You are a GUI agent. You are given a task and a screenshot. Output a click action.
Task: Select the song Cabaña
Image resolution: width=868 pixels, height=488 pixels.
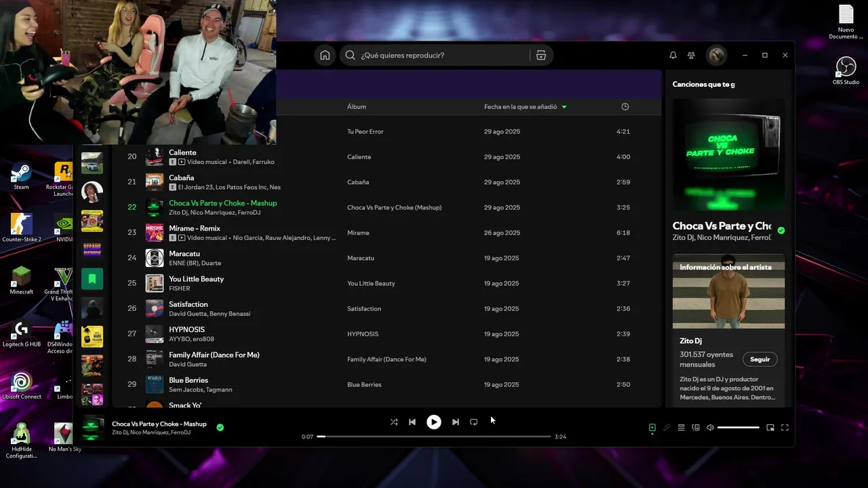click(x=181, y=178)
